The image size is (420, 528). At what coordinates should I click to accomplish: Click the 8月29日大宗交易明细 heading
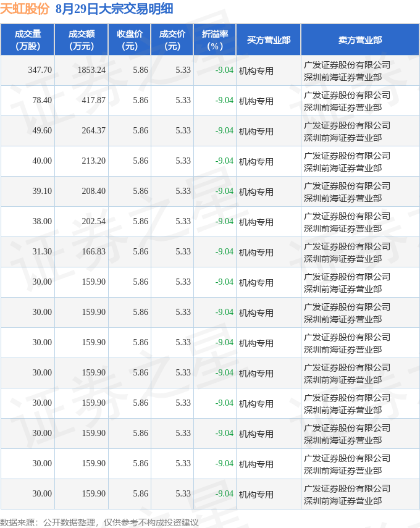pos(114,9)
